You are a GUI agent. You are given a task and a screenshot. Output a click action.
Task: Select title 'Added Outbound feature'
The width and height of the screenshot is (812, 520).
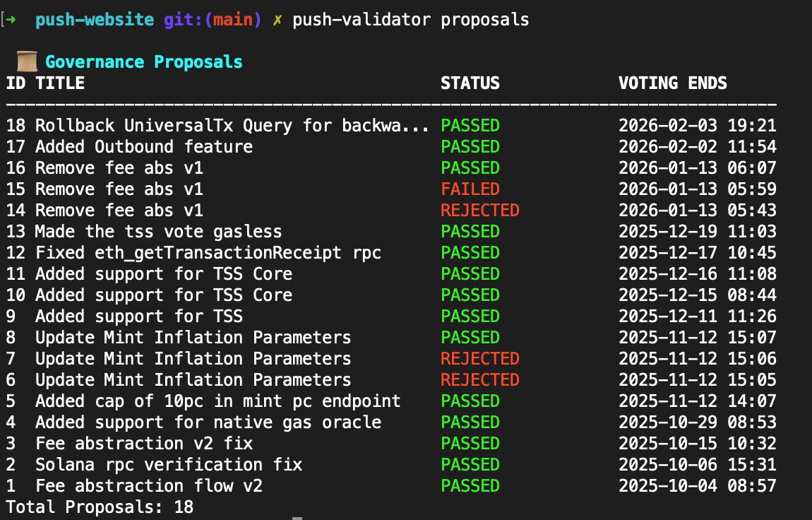(144, 146)
